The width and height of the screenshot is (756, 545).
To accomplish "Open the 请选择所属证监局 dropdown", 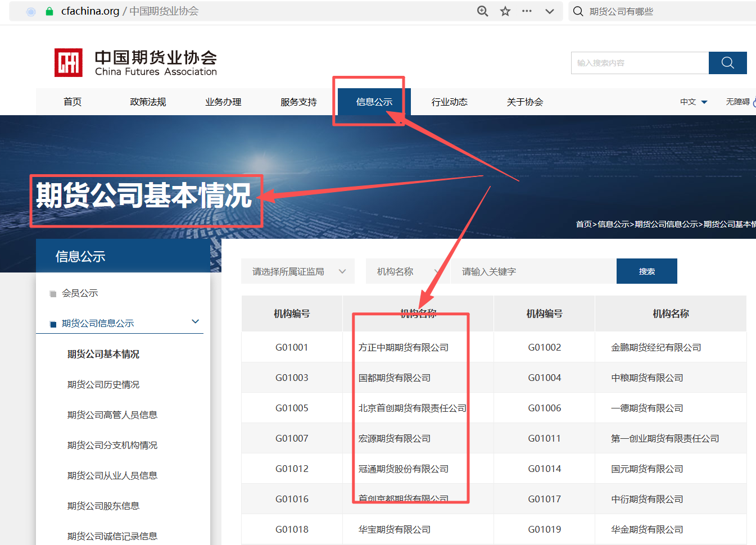I will click(298, 271).
